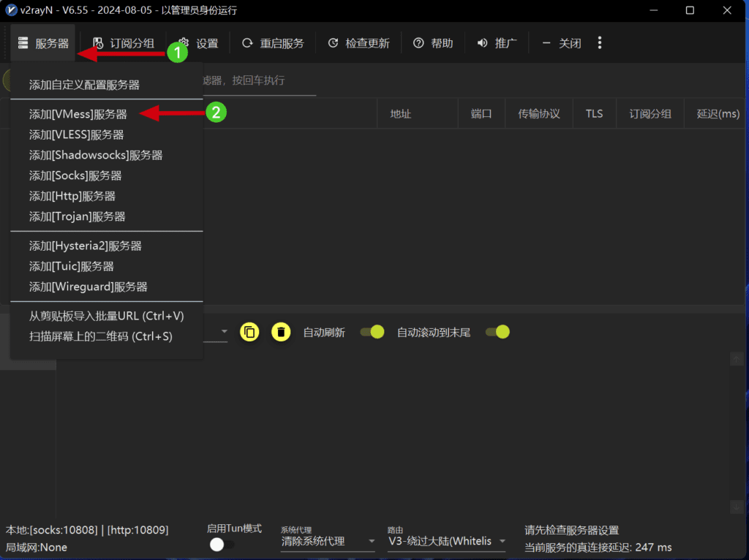Screen dimensions: 749x560
Task: Click the 订阅分组 column header
Action: 650,113
